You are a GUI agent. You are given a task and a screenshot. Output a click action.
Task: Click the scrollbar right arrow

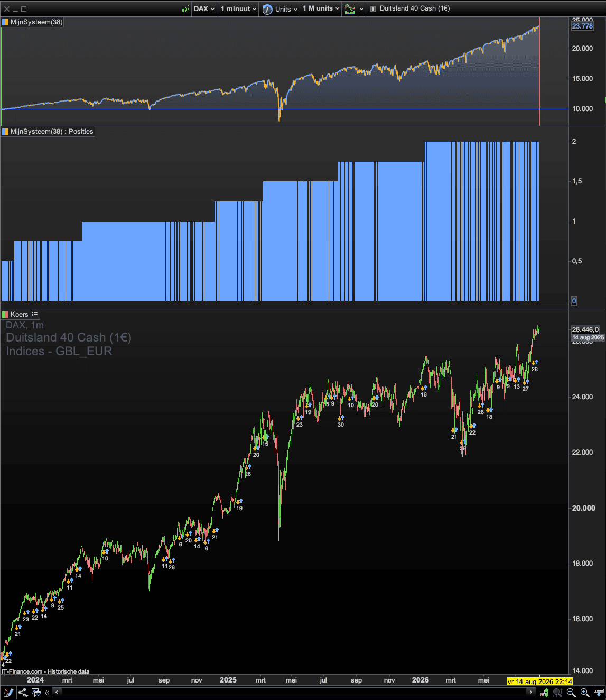click(x=532, y=692)
